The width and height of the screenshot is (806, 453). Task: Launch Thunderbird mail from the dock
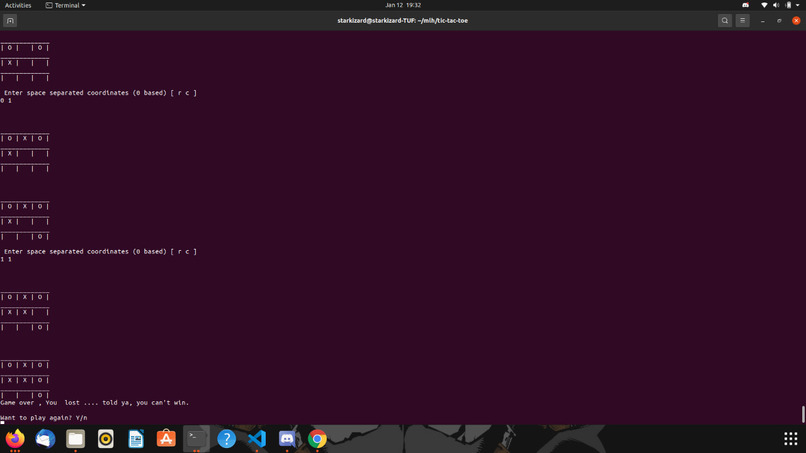pos(45,439)
